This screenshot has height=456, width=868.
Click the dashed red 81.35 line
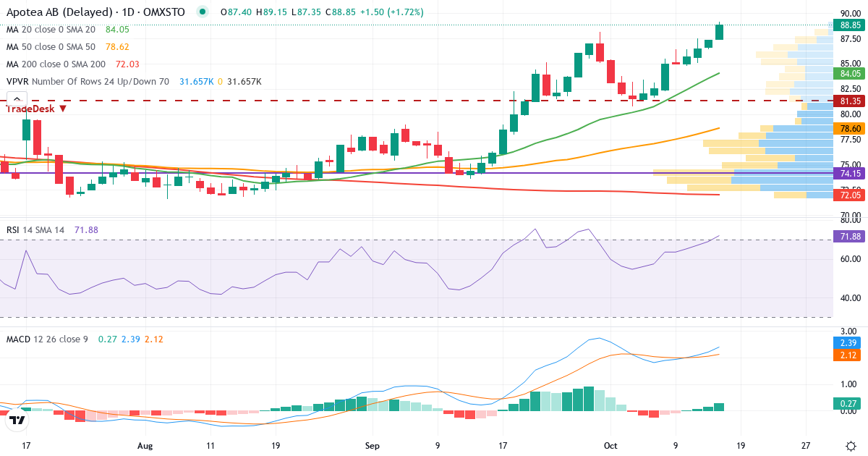pos(416,101)
